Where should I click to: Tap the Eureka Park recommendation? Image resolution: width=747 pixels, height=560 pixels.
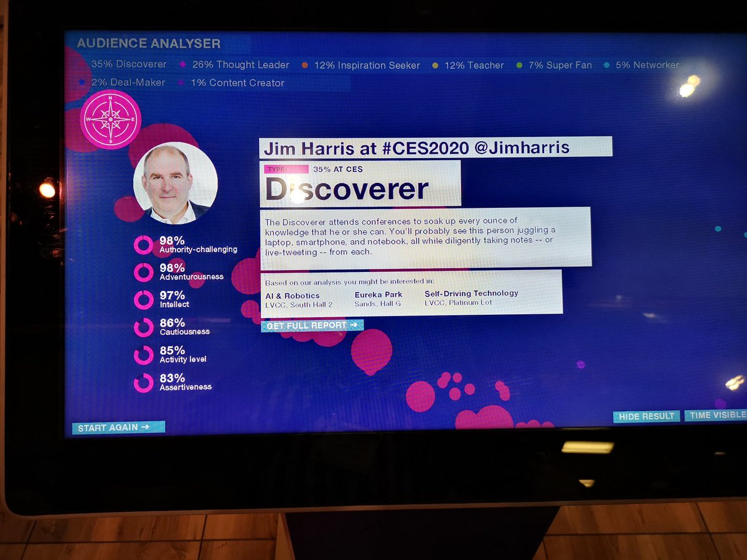tap(378, 299)
